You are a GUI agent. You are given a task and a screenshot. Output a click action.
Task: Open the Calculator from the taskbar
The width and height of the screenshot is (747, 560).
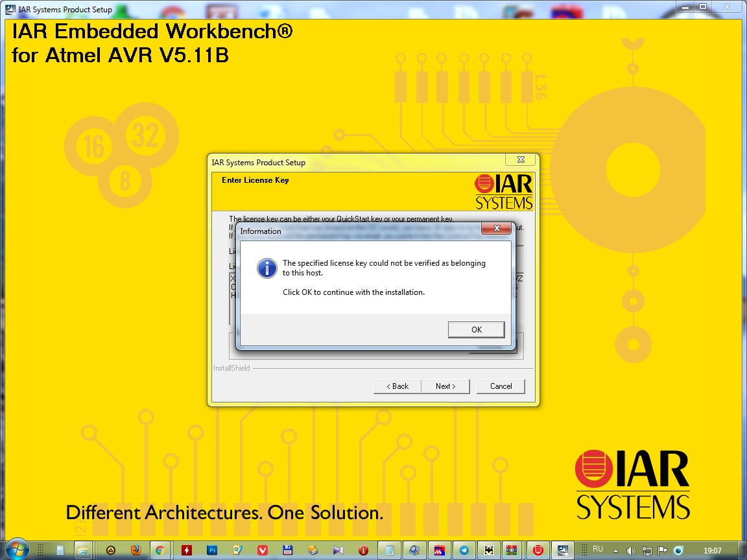[60, 550]
